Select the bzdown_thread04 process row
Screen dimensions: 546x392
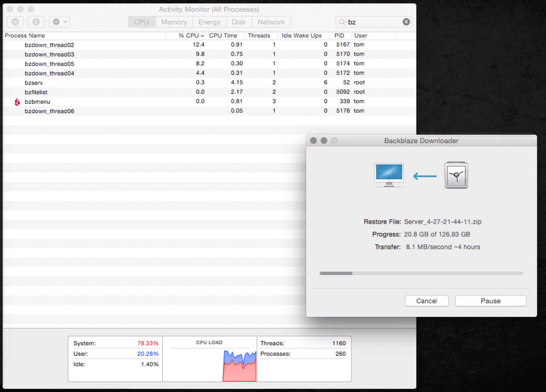(x=209, y=73)
